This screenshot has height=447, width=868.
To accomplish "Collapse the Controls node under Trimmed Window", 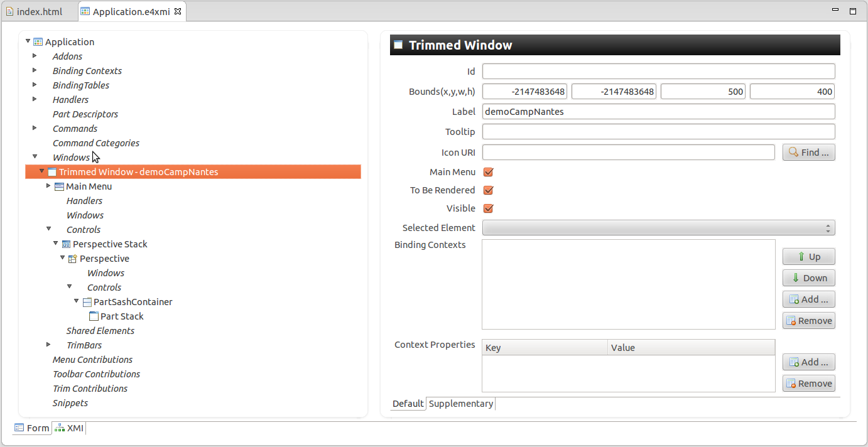I will tap(49, 229).
